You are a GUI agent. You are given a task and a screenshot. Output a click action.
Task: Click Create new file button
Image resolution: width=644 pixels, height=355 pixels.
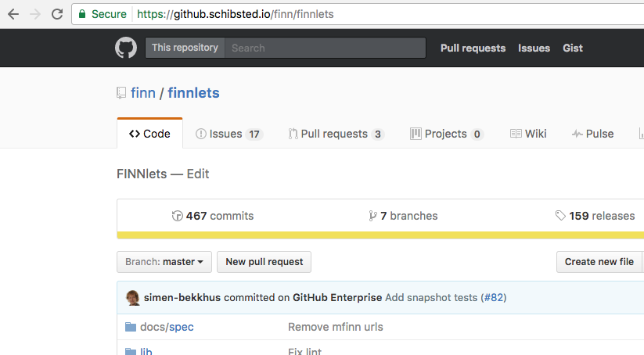599,262
